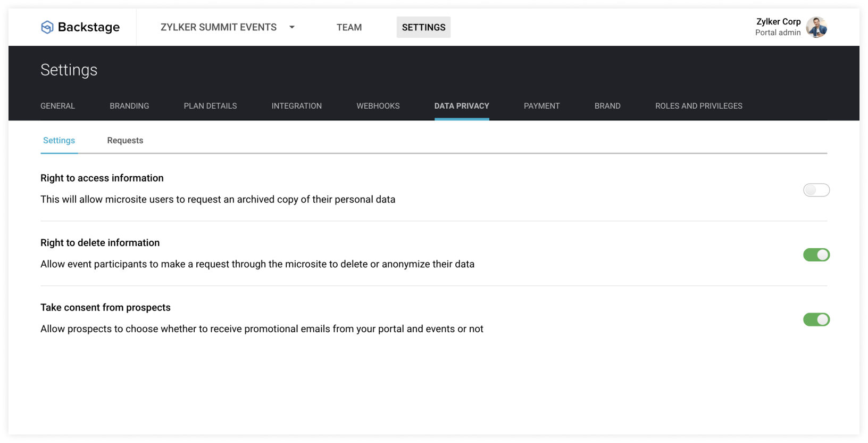
Task: Click the Zylker Corp account name
Action: click(778, 22)
